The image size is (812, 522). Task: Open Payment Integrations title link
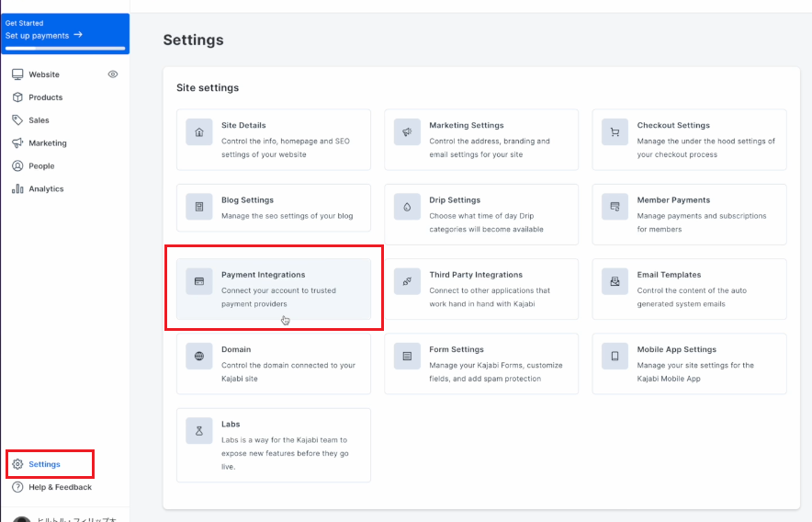coord(263,275)
